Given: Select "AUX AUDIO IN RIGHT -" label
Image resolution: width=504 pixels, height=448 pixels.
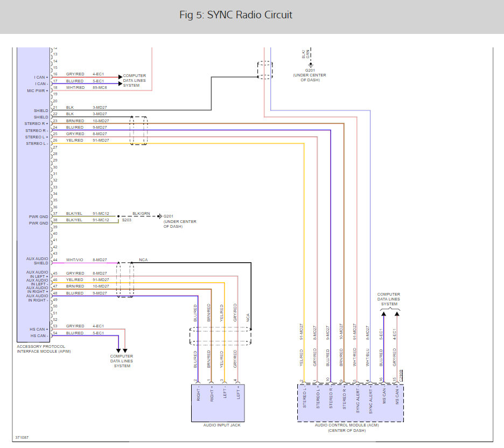Looking at the screenshot, I should [37, 298].
